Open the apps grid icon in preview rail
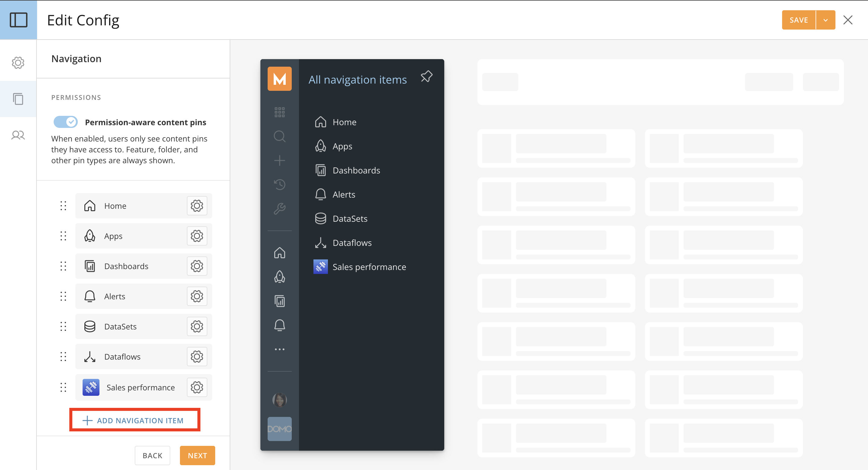 (x=280, y=112)
